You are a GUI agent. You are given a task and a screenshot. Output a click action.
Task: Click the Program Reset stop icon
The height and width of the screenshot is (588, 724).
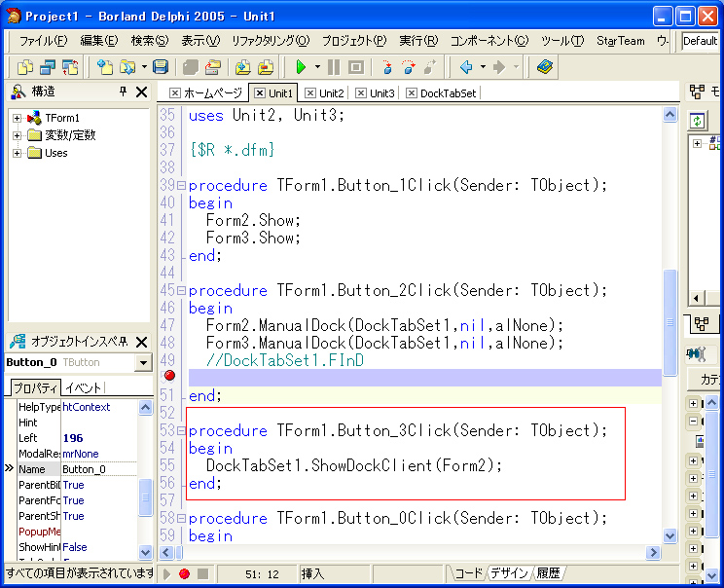[x=355, y=67]
